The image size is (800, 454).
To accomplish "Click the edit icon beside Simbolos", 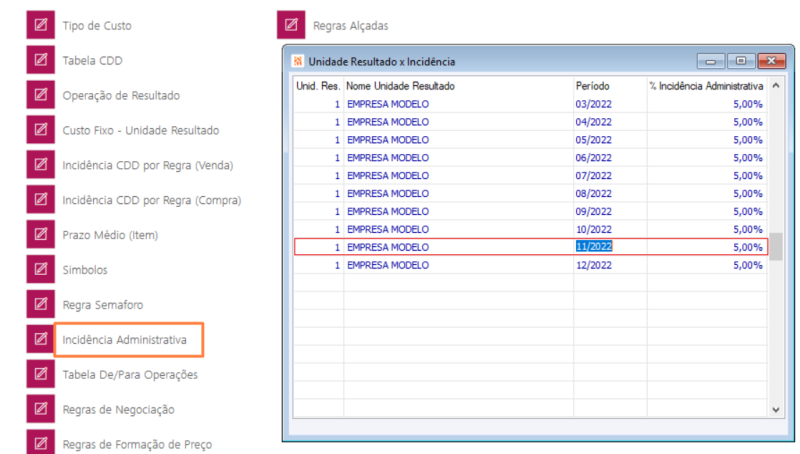I will click(41, 269).
